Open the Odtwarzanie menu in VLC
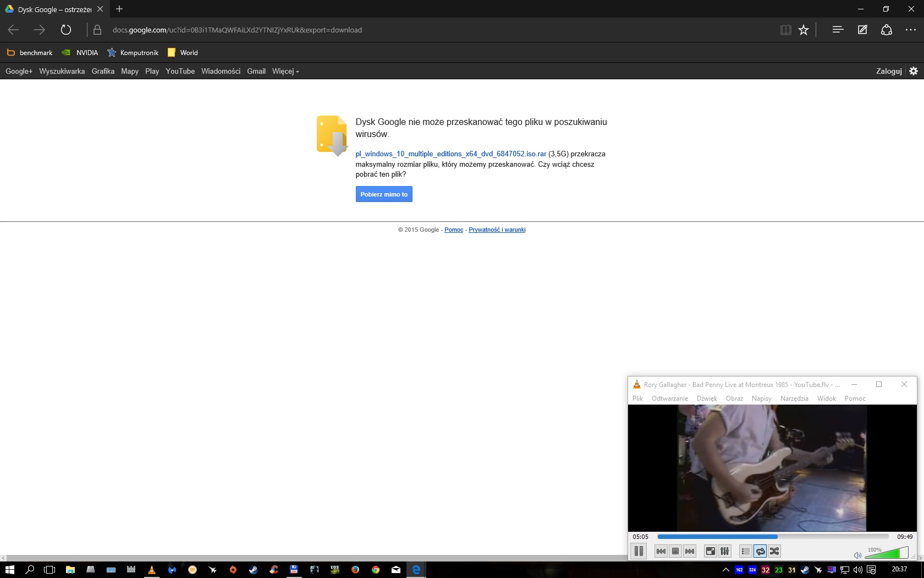 [670, 399]
